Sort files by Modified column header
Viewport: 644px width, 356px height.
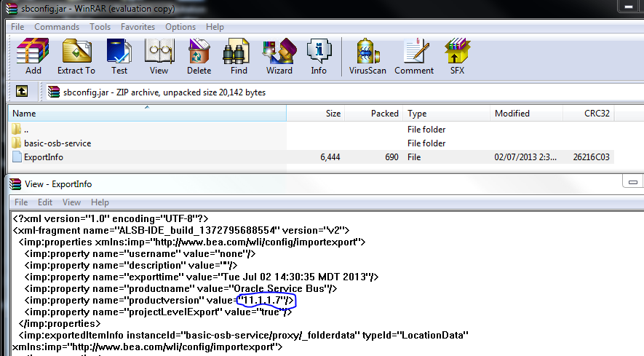click(526, 114)
